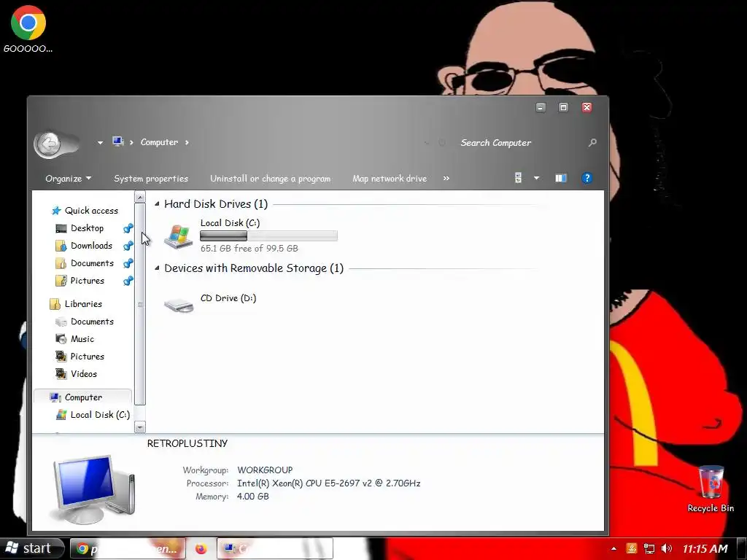This screenshot has width=747, height=560.
Task: Click the taskbar clock 11:15 AM
Action: point(705,548)
